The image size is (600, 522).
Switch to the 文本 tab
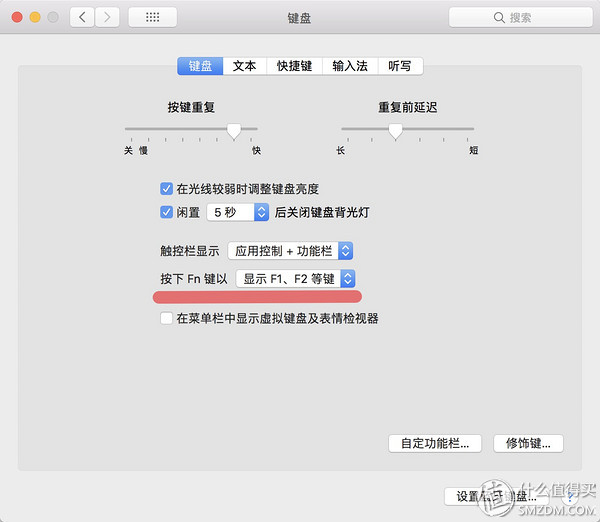pyautogui.click(x=245, y=66)
